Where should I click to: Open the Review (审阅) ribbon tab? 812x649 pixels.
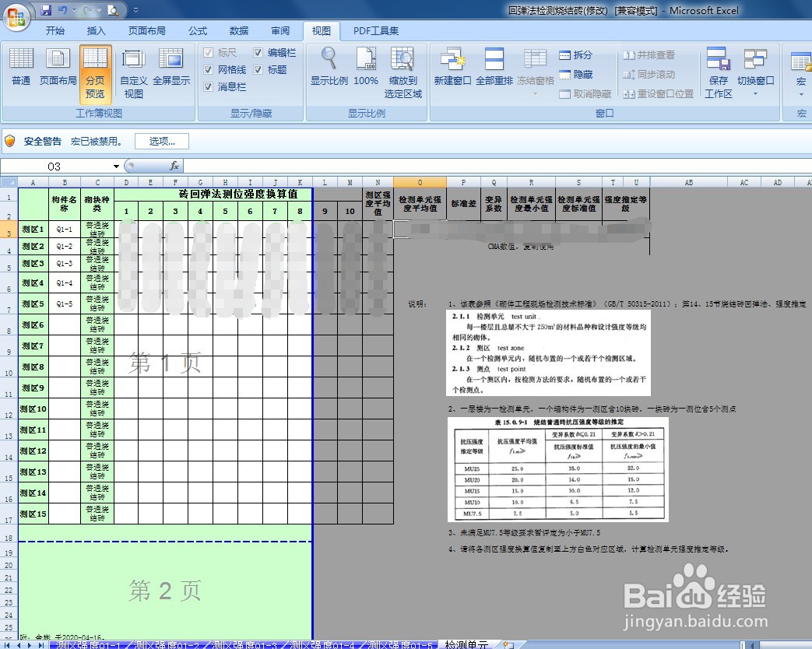tap(280, 30)
